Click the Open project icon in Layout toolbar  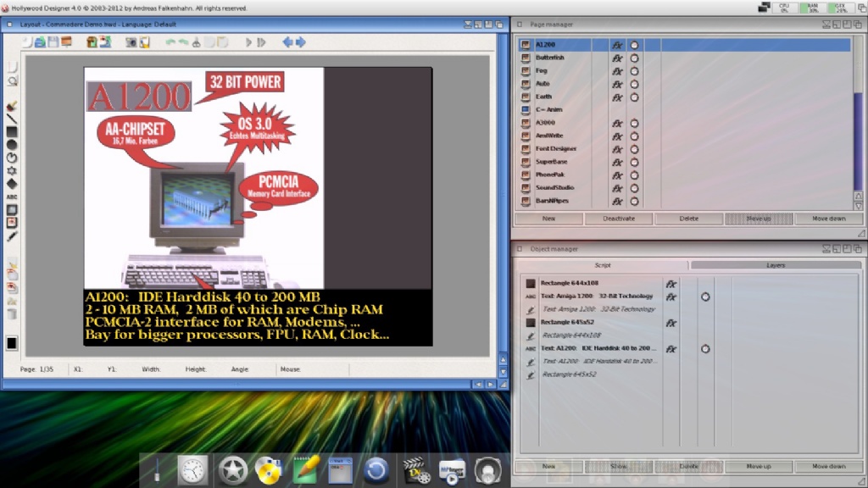pyautogui.click(x=40, y=42)
